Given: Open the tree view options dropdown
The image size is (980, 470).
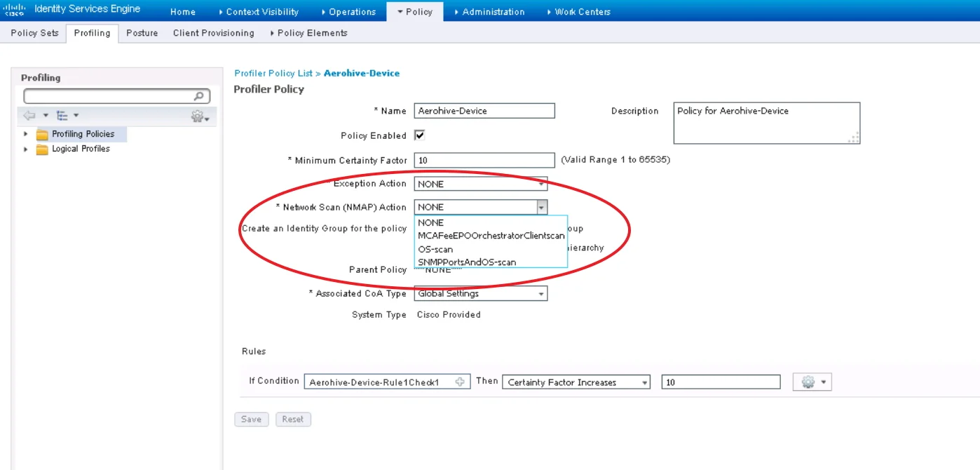Looking at the screenshot, I should coord(76,116).
